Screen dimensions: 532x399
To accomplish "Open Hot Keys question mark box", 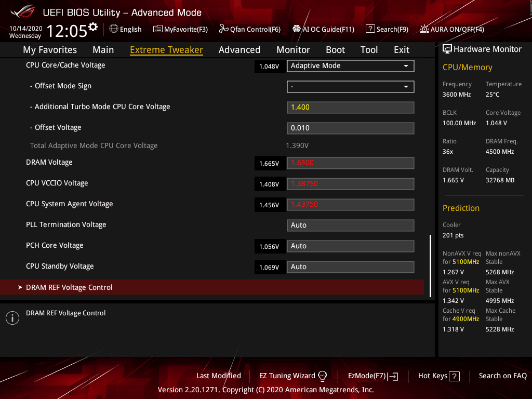I will coord(454,376).
